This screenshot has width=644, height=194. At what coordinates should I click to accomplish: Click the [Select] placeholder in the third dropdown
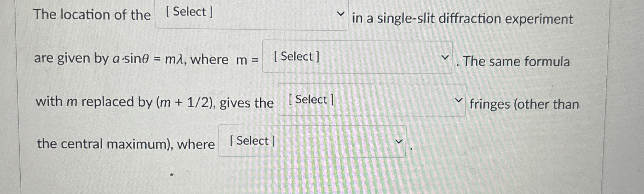311,99
